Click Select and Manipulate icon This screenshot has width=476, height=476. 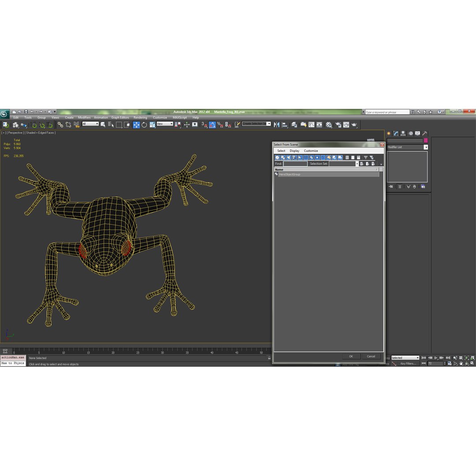pyautogui.click(x=187, y=124)
